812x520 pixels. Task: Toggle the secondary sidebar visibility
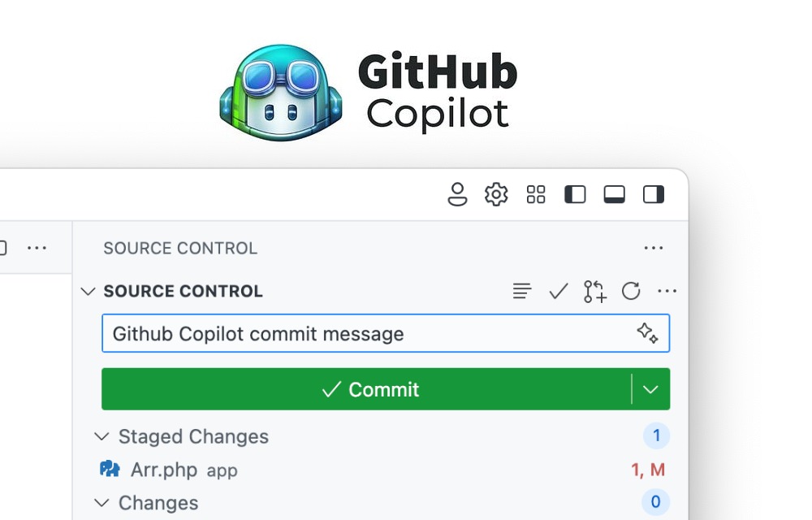[x=653, y=194]
